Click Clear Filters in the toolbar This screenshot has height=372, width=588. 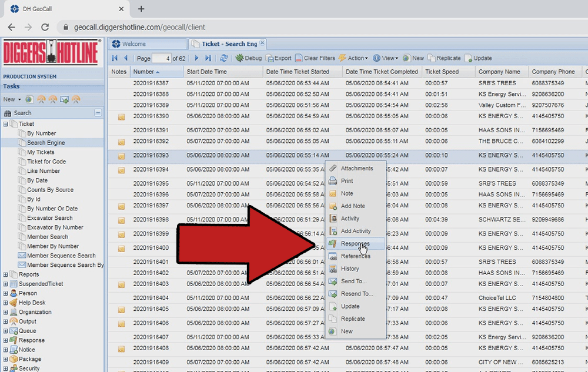coord(315,58)
